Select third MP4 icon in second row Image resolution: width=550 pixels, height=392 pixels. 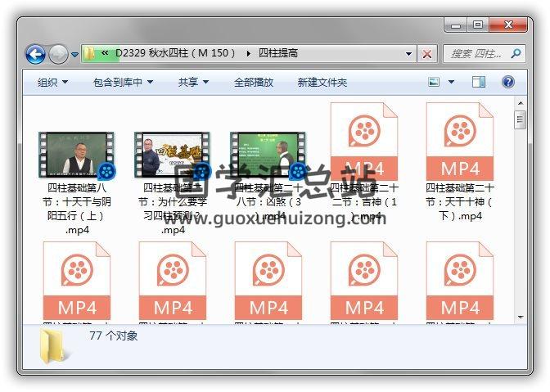click(x=268, y=281)
